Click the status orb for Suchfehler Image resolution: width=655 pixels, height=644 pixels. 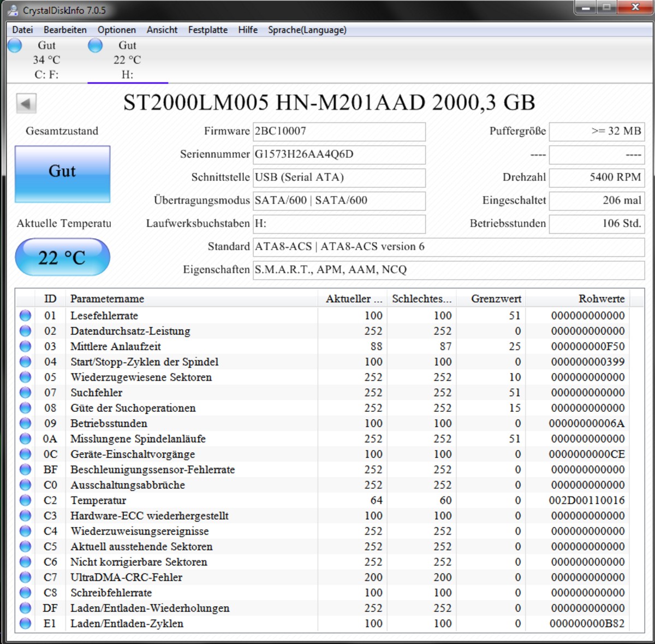(x=25, y=393)
